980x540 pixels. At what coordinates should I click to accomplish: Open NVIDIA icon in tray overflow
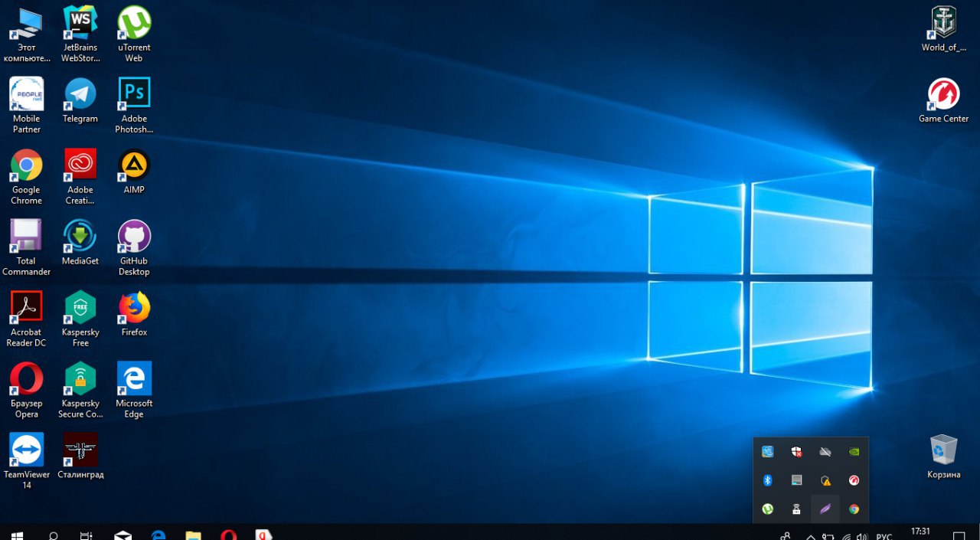point(854,452)
